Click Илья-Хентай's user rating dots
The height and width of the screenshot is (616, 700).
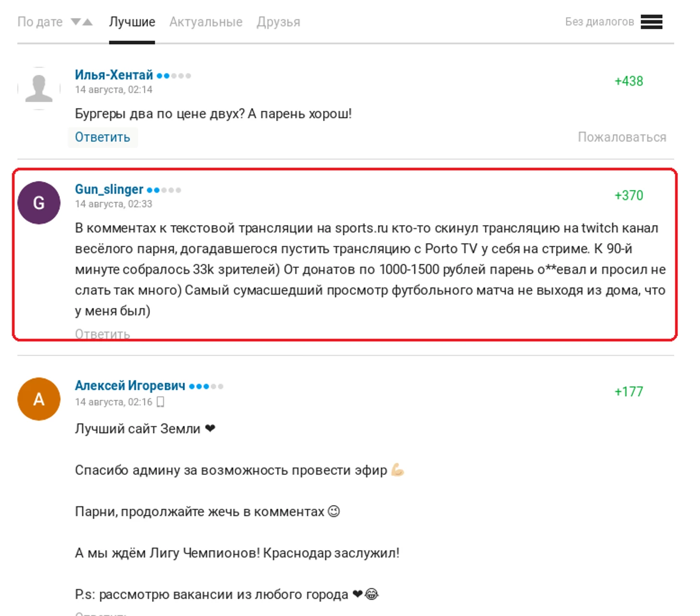pyautogui.click(x=174, y=76)
